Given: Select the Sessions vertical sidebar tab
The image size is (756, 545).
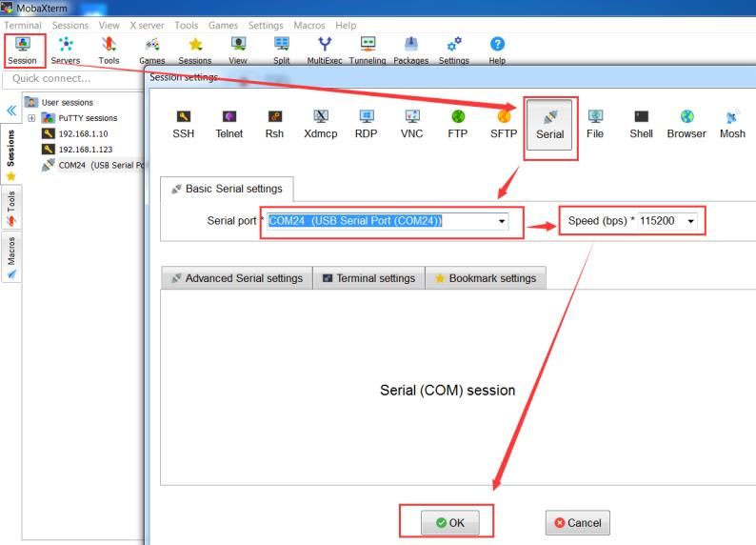Looking at the screenshot, I should 10,154.
